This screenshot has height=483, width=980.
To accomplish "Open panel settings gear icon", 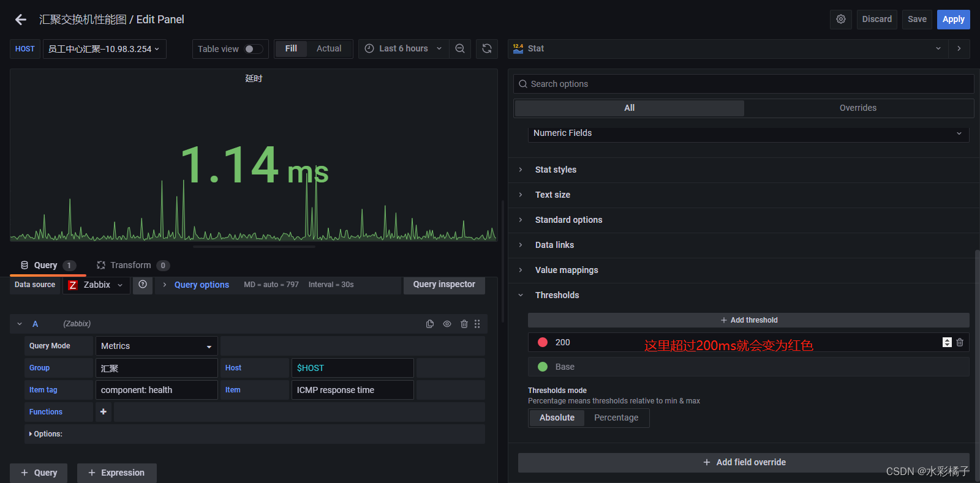I will pos(841,20).
